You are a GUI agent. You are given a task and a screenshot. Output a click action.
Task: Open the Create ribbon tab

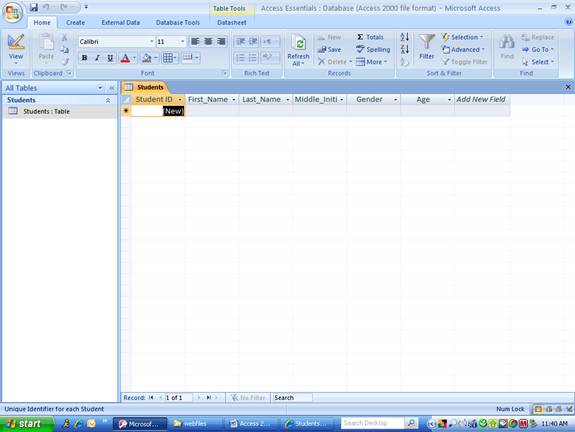pyautogui.click(x=76, y=22)
